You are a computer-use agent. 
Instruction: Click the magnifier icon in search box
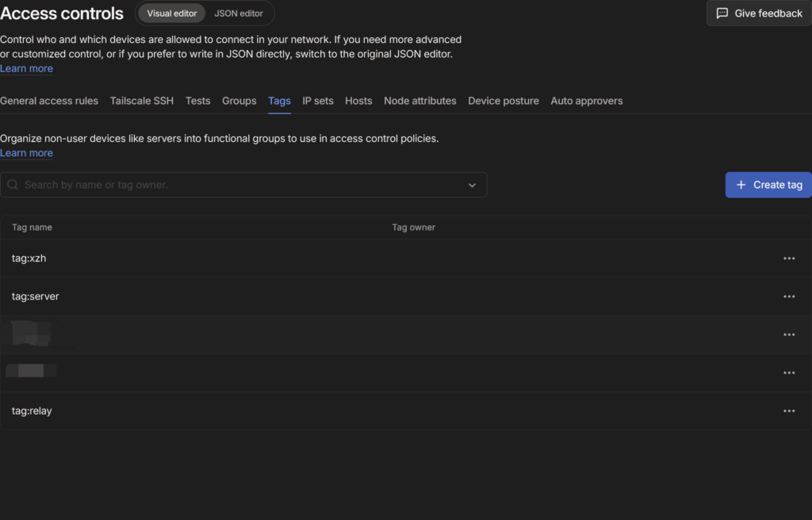click(13, 185)
